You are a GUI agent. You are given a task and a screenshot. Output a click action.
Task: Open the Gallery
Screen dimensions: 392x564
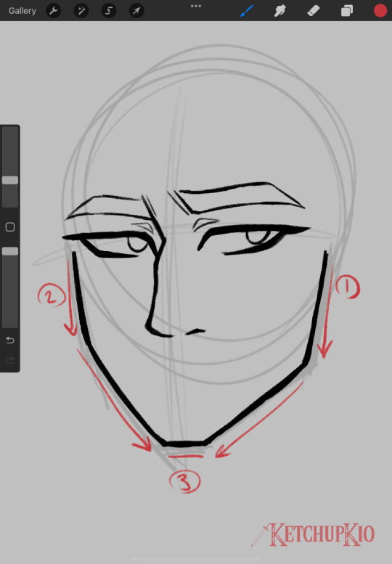[x=23, y=11]
